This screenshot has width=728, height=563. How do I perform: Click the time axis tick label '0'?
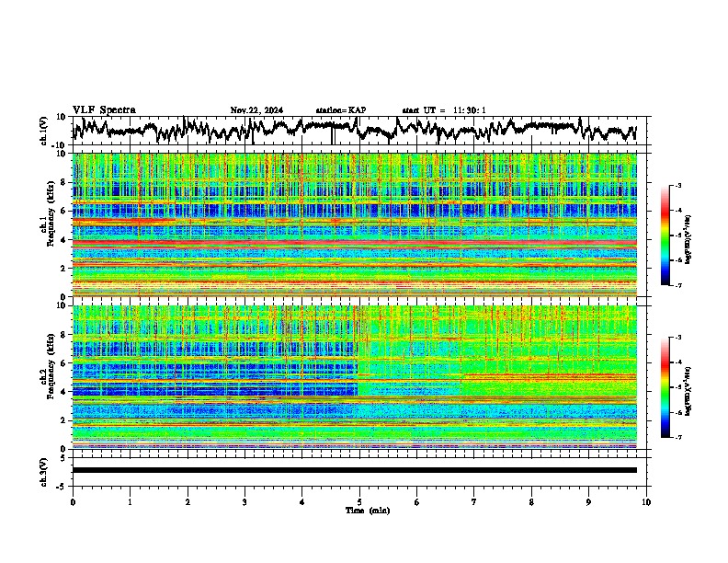(x=73, y=501)
